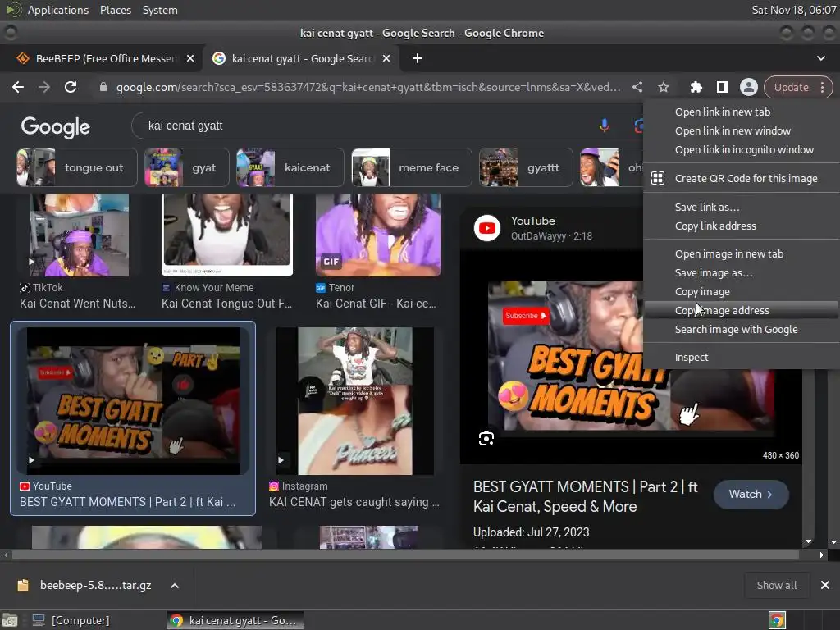Open BEST GYATT MOMENTS Part 2 title link
This screenshot has height=630, width=840.
[x=586, y=496]
